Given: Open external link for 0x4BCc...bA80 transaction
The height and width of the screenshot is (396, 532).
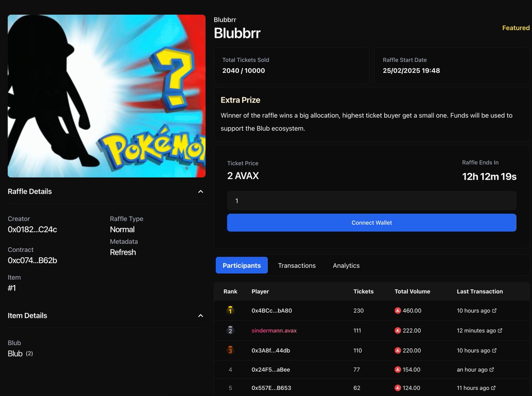Looking at the screenshot, I should tap(494, 310).
